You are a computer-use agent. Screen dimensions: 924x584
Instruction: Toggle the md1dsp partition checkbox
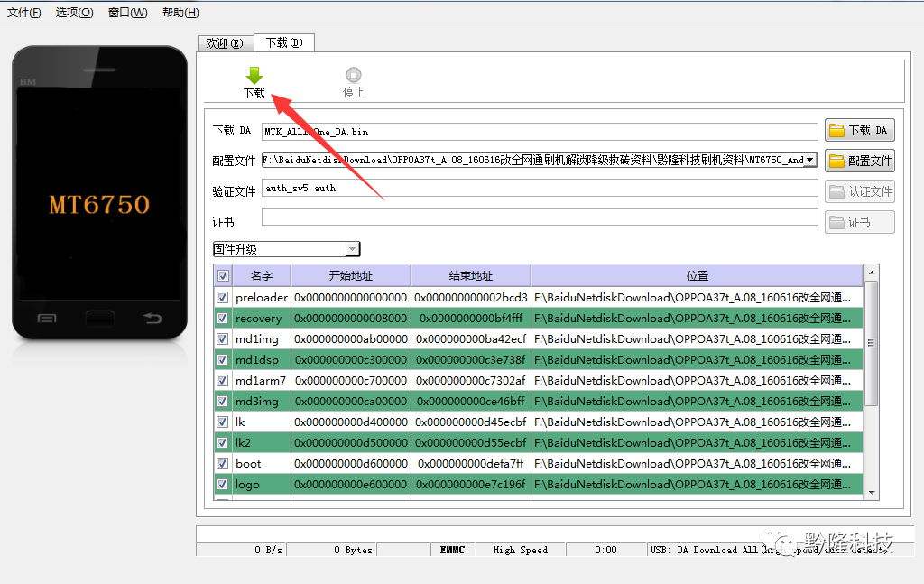point(223,359)
